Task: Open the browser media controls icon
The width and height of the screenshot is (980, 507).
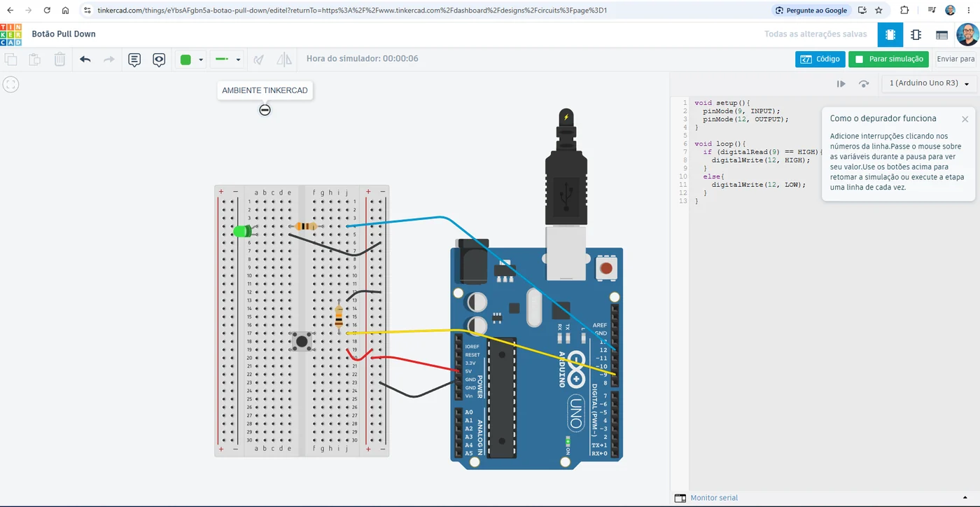Action: click(x=932, y=11)
